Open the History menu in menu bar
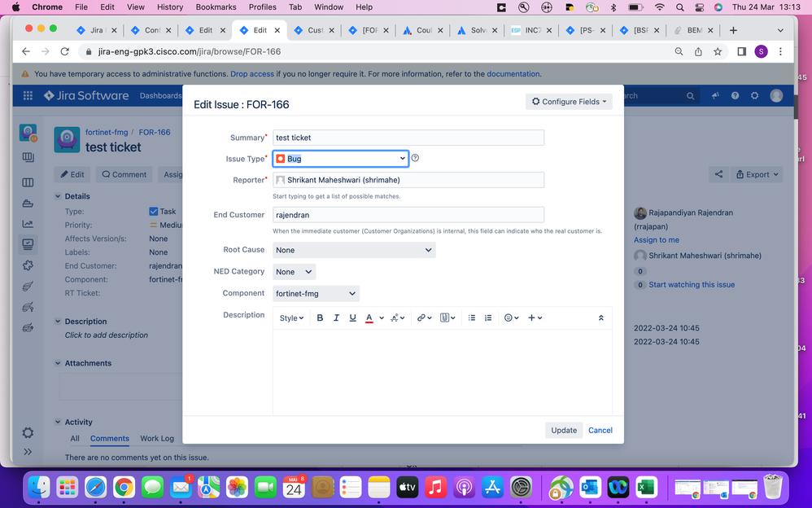The height and width of the screenshot is (508, 812). coord(170,7)
